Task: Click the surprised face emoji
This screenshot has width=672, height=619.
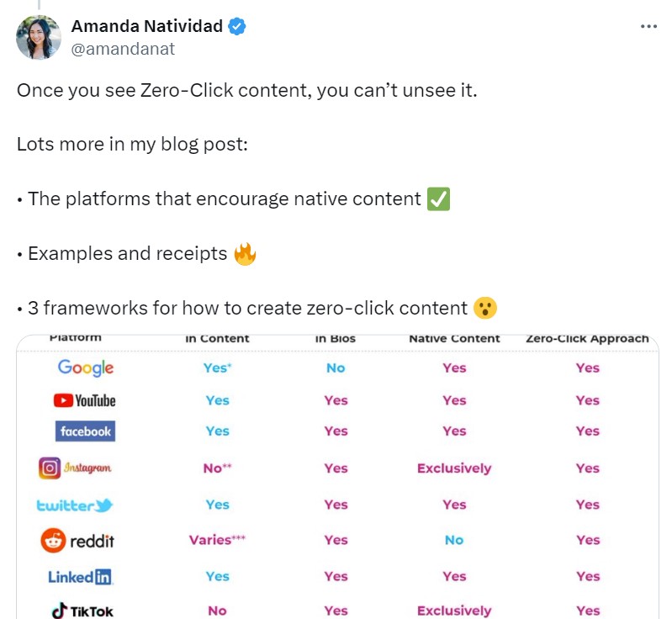Action: [x=484, y=308]
